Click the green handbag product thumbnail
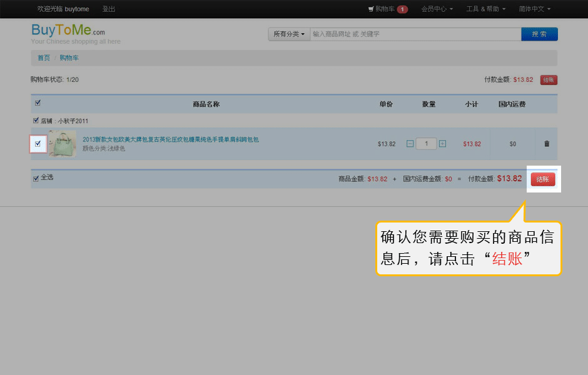Viewport: 588px width, 375px height. point(63,144)
